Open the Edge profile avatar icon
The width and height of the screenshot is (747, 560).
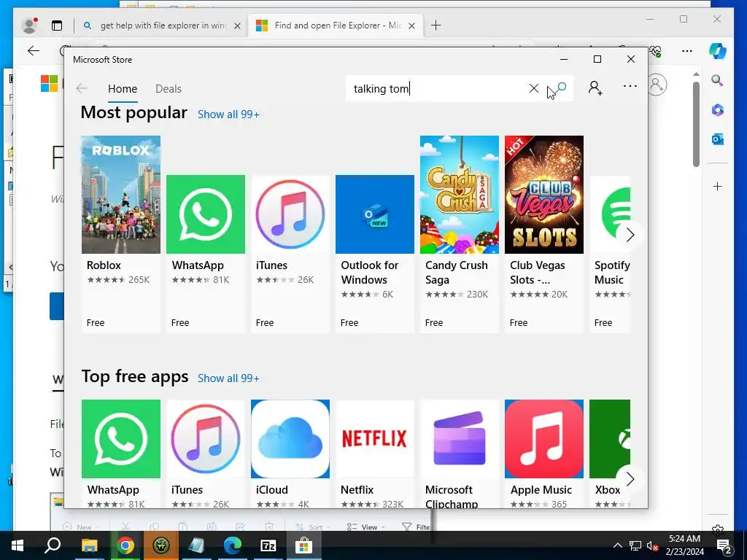coord(29,26)
